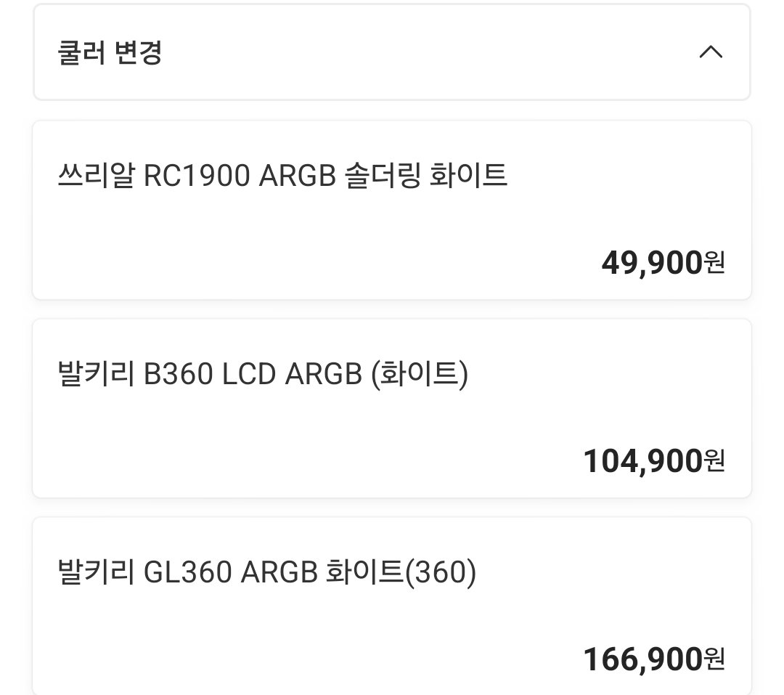Pick the 쓰리알 air cooler list item

tap(392, 210)
